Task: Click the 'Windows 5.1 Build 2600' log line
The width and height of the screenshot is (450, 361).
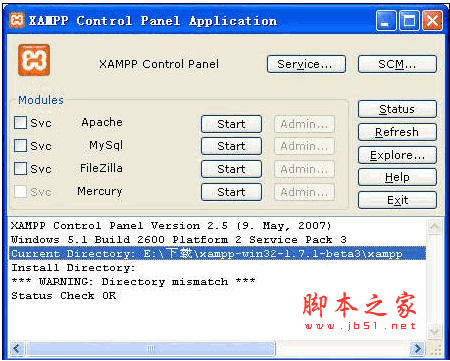Action: (x=179, y=240)
